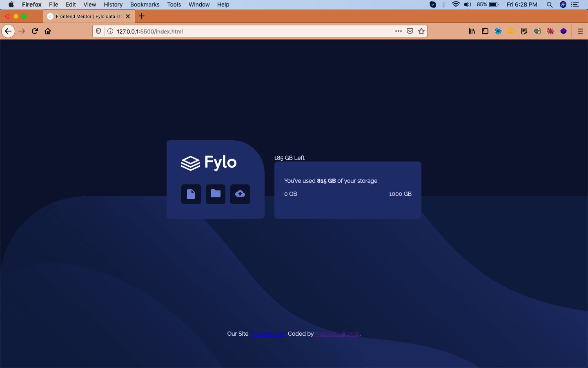
Task: Open the tracking protection shield icon
Action: point(98,31)
